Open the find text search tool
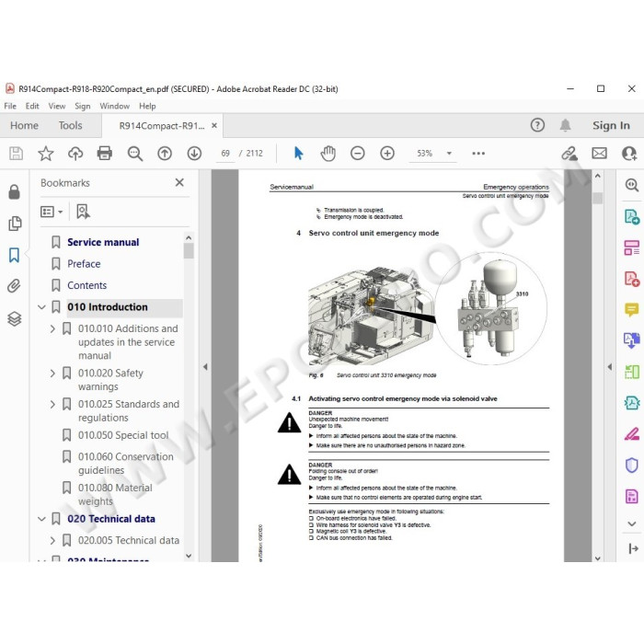644x644 pixels. click(134, 154)
